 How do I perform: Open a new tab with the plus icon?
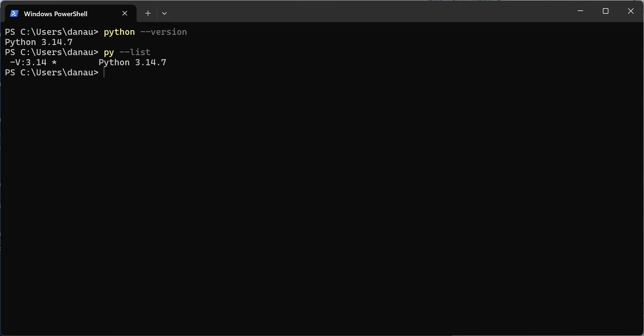[x=148, y=13]
